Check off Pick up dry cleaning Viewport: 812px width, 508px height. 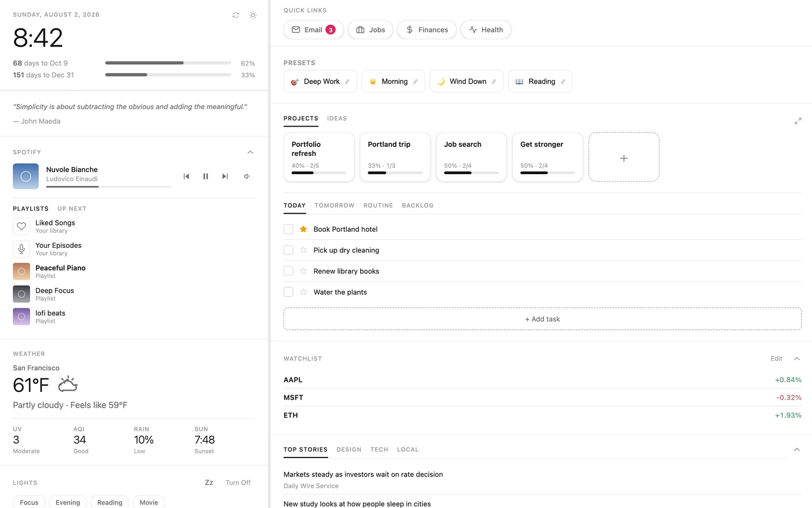(288, 250)
